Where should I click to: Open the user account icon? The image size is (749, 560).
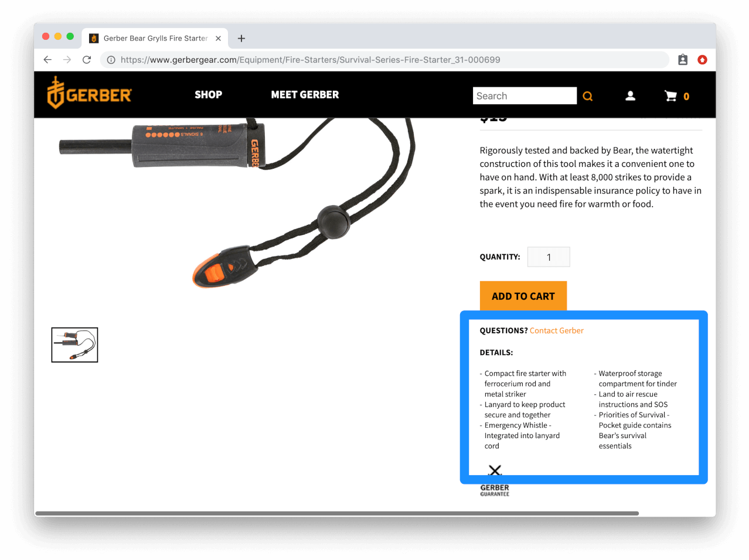coord(630,95)
